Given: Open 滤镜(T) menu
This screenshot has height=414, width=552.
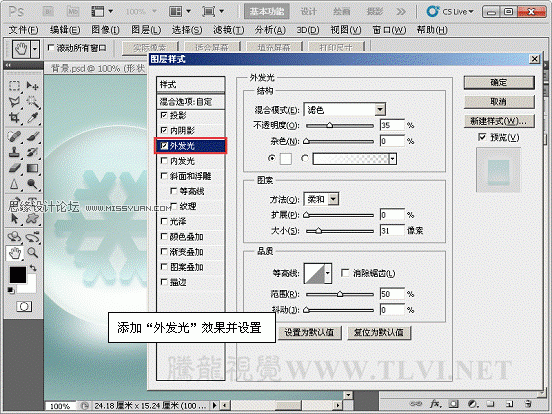Looking at the screenshot, I should [228, 30].
